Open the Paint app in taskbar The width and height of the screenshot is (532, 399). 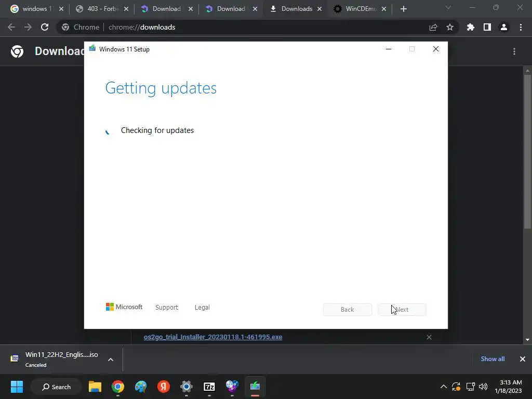[140, 387]
